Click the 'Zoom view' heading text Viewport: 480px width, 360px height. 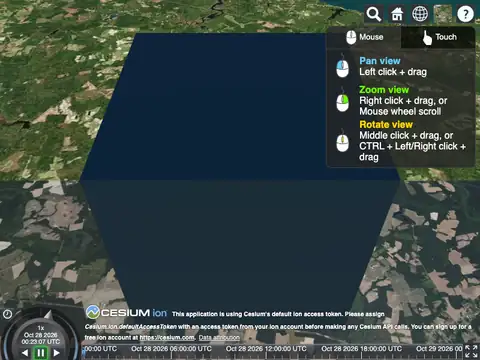[384, 90]
